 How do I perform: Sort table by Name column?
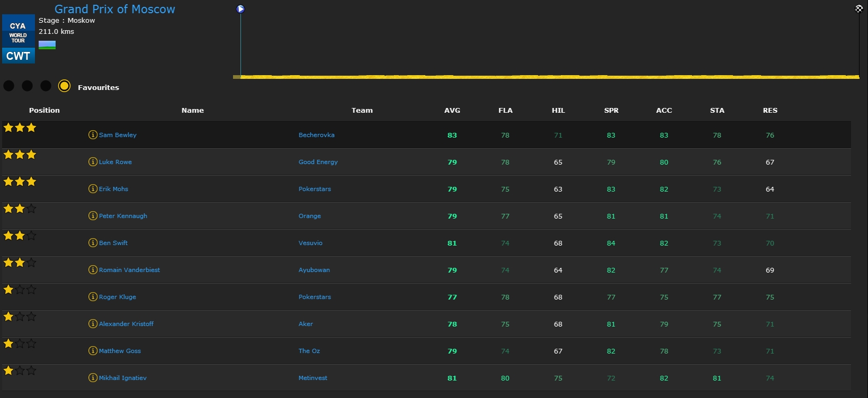point(193,111)
